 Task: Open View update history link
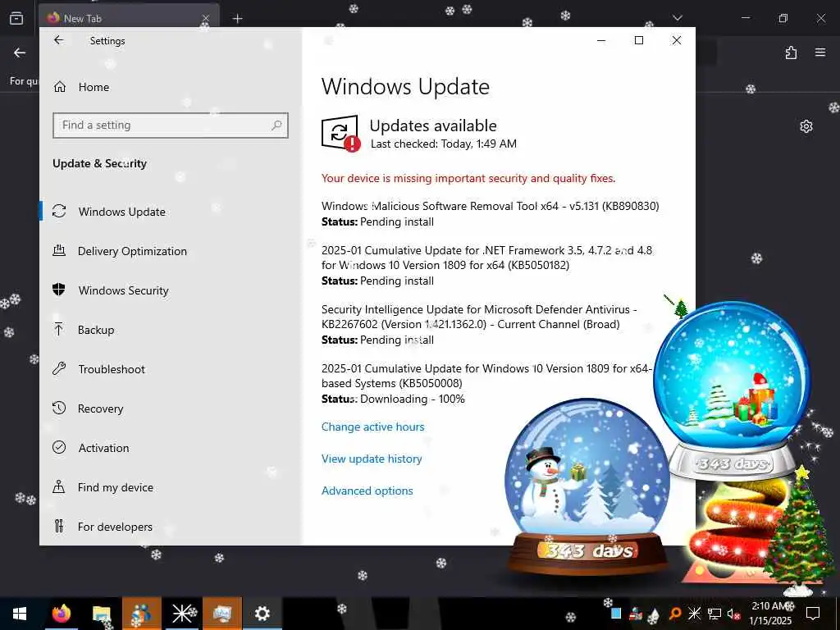pyautogui.click(x=372, y=459)
